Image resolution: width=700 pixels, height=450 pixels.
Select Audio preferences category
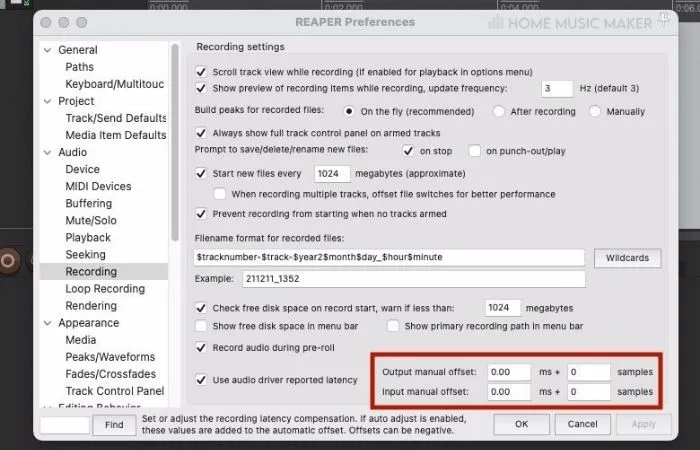click(x=72, y=152)
